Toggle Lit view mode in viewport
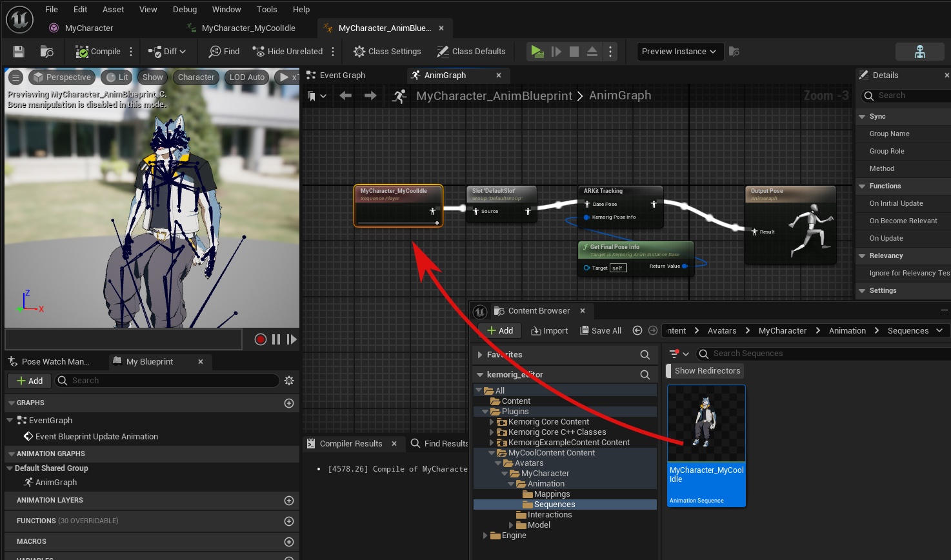Image resolution: width=951 pixels, height=560 pixels. click(117, 77)
